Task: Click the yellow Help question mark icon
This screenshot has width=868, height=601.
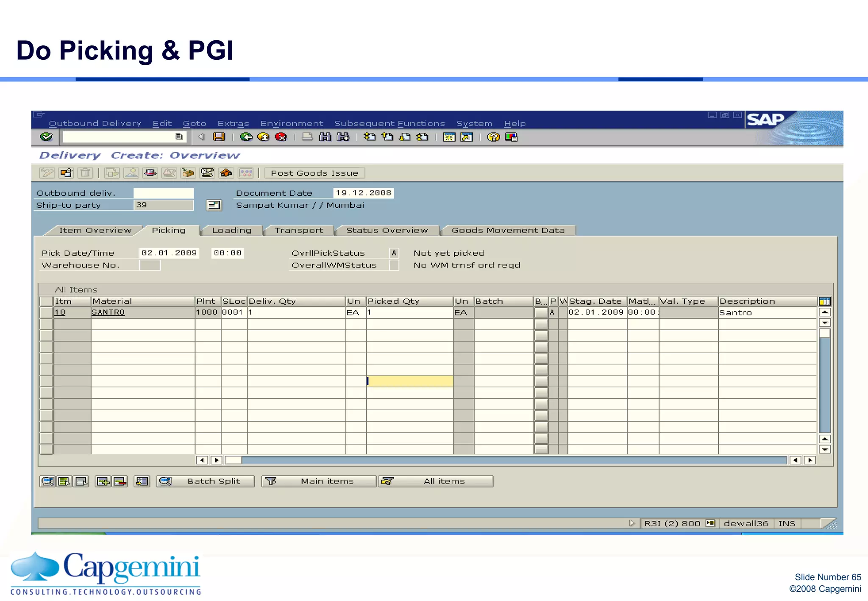Action: (493, 137)
